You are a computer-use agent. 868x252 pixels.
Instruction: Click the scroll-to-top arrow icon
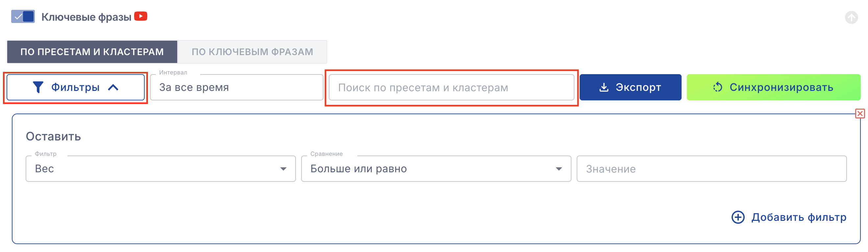851,17
